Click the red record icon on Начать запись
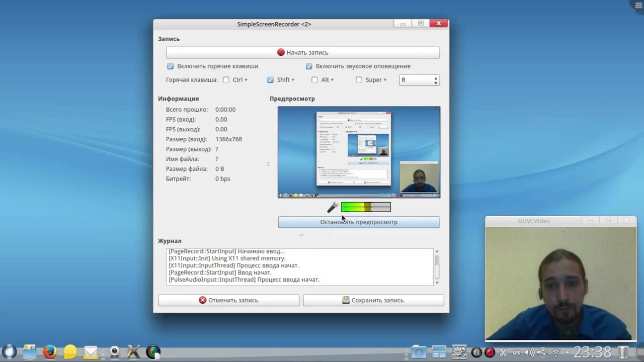 point(281,52)
